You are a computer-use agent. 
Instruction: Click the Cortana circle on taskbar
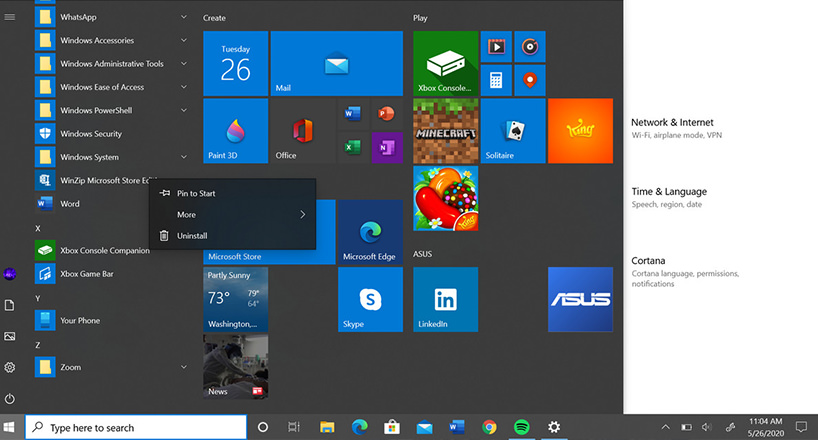(x=263, y=427)
